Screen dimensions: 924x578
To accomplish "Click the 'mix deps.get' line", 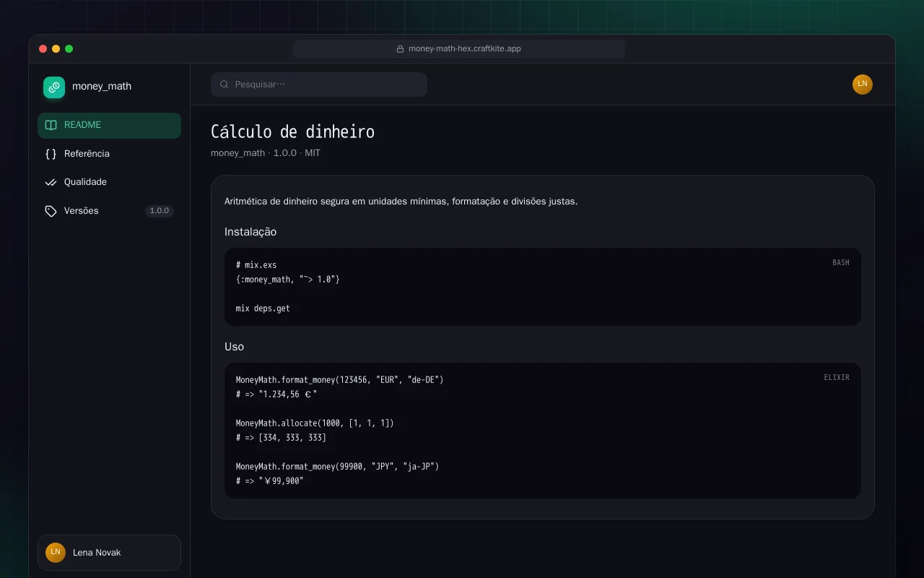I will click(x=263, y=309).
